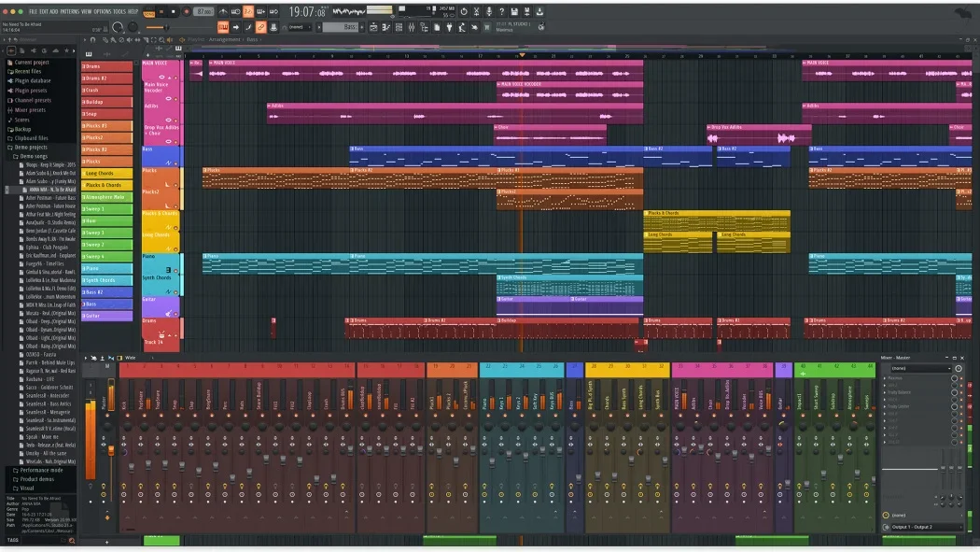The image size is (980, 552).
Task: Toggle the metronome icon in the transport bar
Action: tap(223, 10)
